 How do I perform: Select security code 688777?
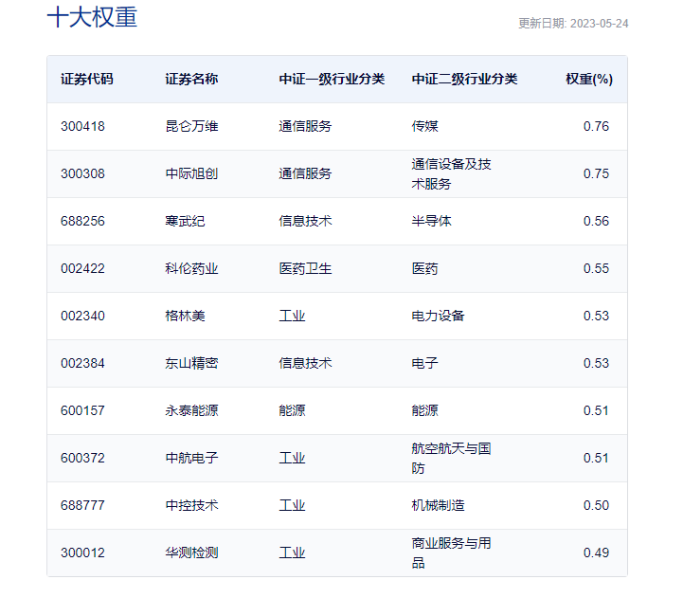click(82, 506)
